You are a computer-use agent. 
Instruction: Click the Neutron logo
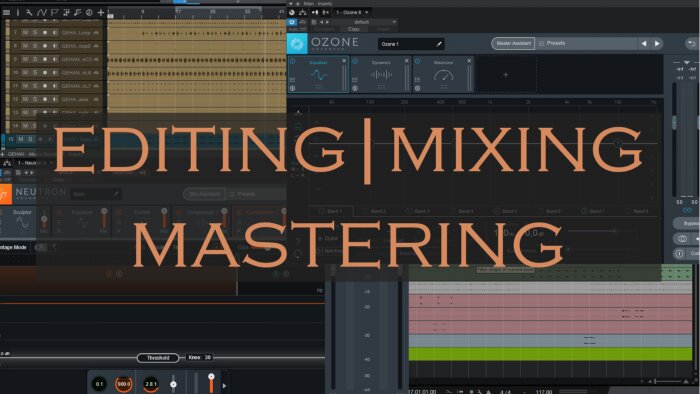coord(5,195)
